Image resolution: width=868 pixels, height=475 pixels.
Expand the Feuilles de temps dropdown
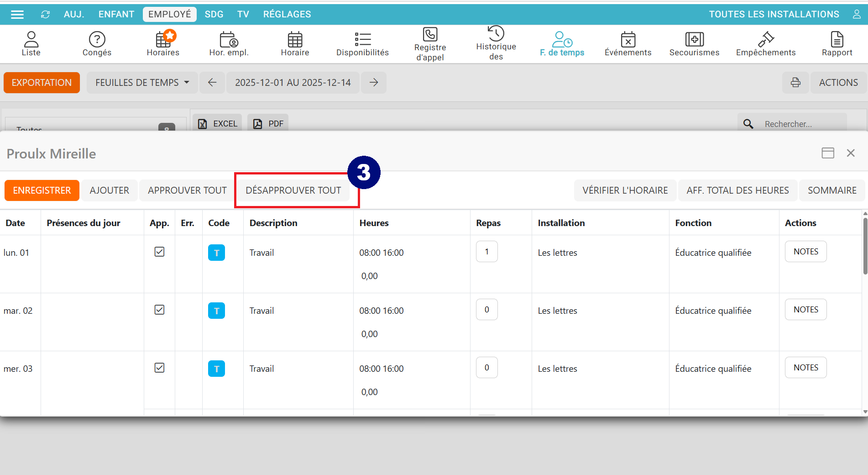[142, 83]
